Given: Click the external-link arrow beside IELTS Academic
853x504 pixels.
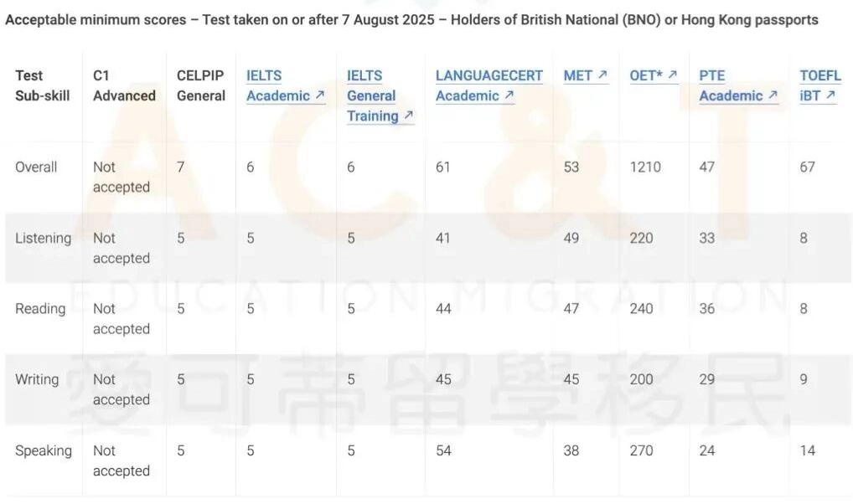Looking at the screenshot, I should point(319,96).
